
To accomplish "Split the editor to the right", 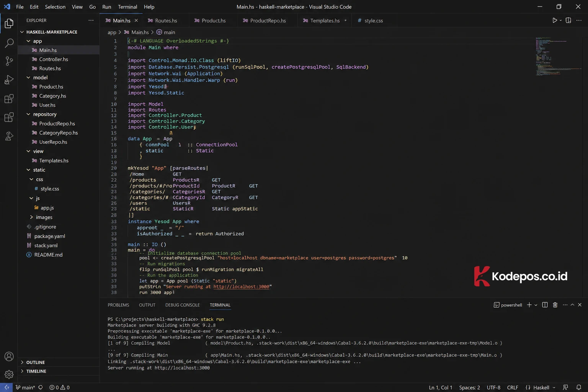I will tap(568, 20).
